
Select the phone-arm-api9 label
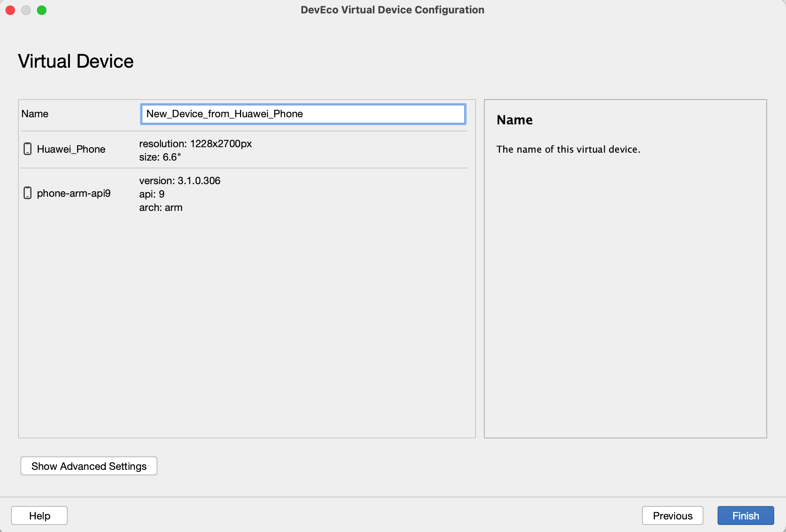click(x=74, y=193)
